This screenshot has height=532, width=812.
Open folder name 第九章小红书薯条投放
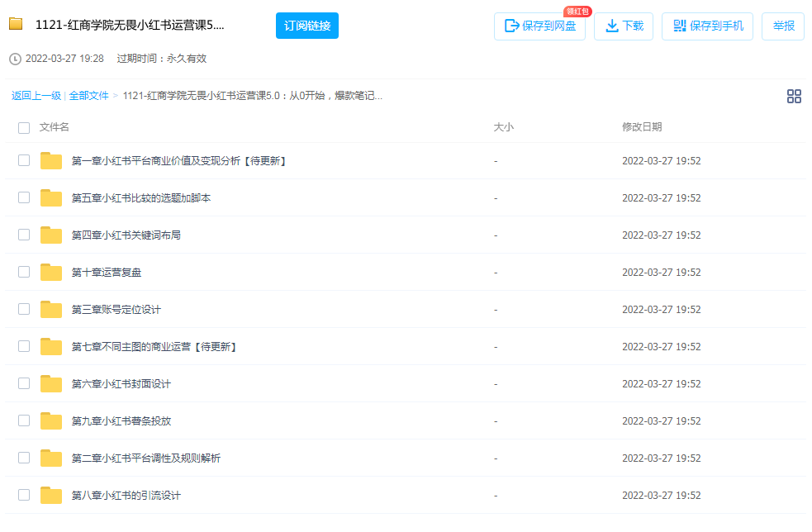point(121,421)
